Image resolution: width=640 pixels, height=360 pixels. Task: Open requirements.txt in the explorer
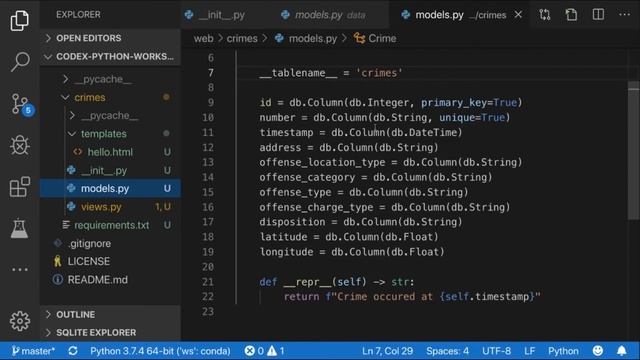tap(110, 225)
